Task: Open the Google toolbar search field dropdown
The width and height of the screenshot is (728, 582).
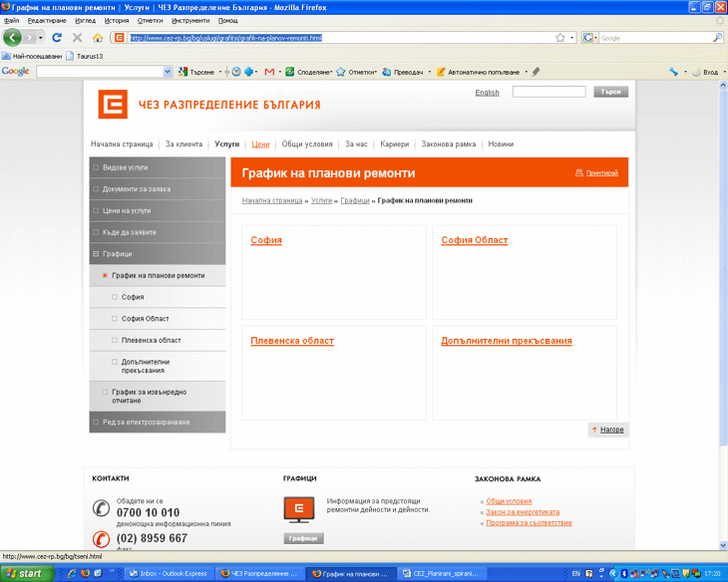Action: (168, 72)
